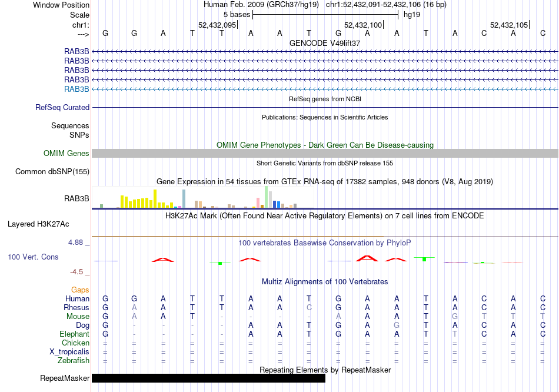Click the 52,432,105 ruler position
Viewport: 559px width, 392px height.
509,25
